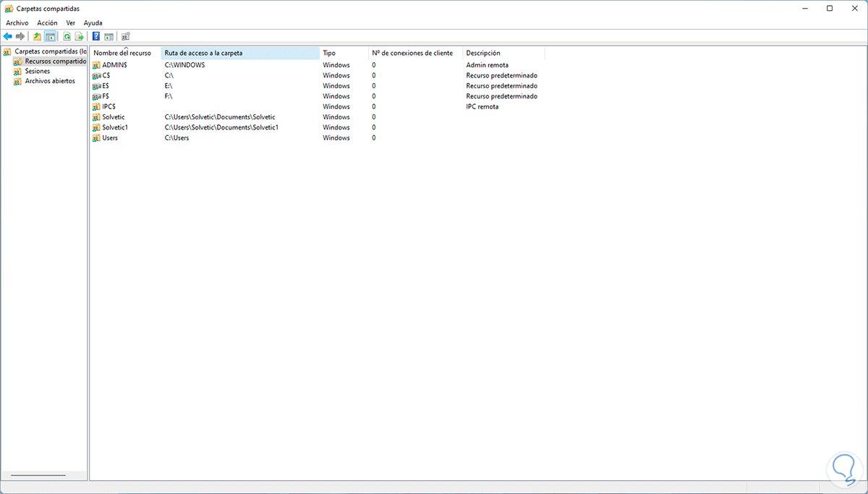
Task: Open the Archivo menu
Action: click(x=17, y=23)
